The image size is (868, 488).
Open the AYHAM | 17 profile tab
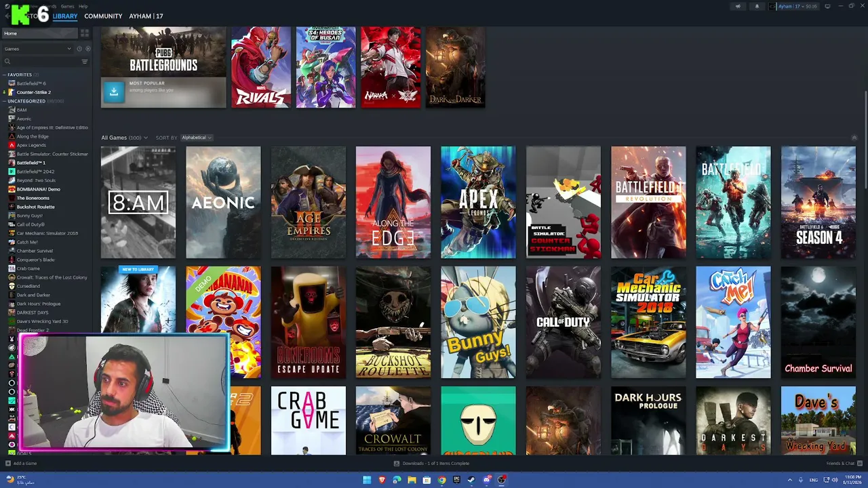pos(146,16)
